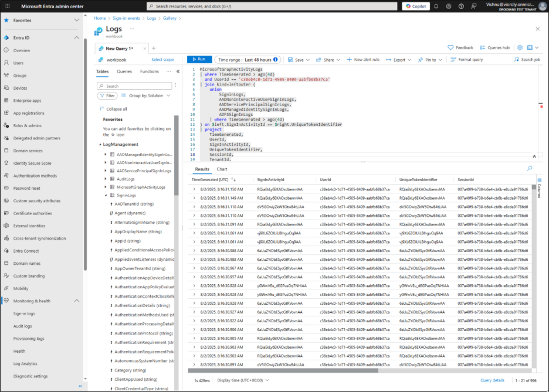Add a new query tab with plus

click(154, 48)
